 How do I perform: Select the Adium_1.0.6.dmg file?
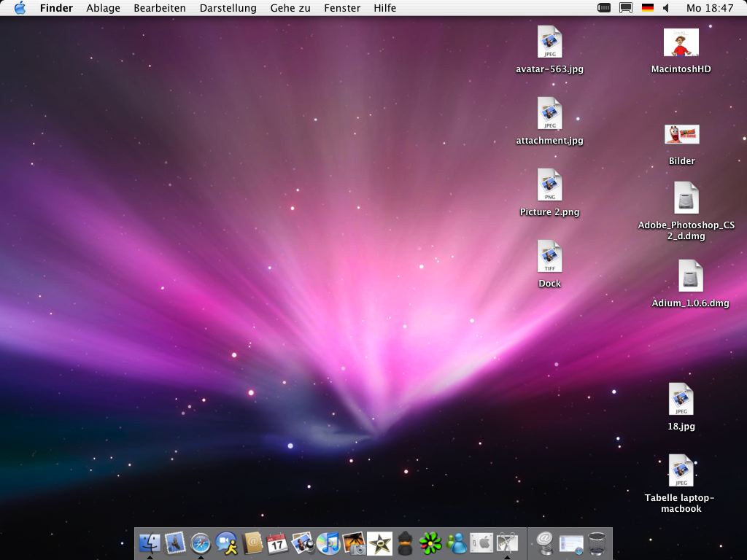[x=690, y=277]
